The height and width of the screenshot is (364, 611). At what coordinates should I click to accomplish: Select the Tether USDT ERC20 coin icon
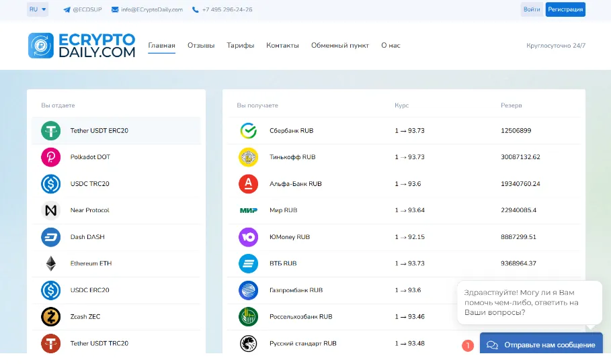[x=50, y=130]
